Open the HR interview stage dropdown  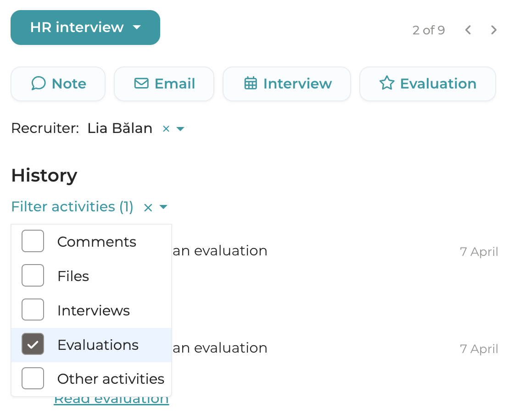(136, 28)
